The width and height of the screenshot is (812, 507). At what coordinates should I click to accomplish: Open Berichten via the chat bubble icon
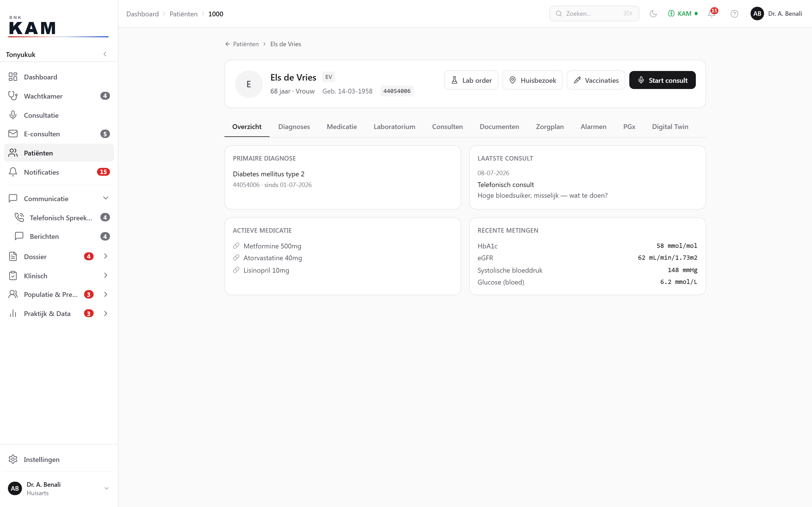(19, 236)
